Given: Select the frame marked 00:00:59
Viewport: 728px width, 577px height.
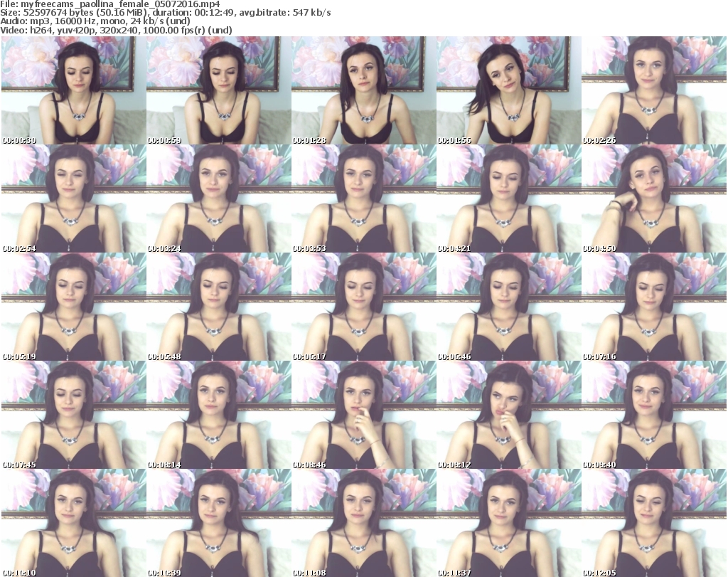Looking at the screenshot, I should tap(219, 90).
